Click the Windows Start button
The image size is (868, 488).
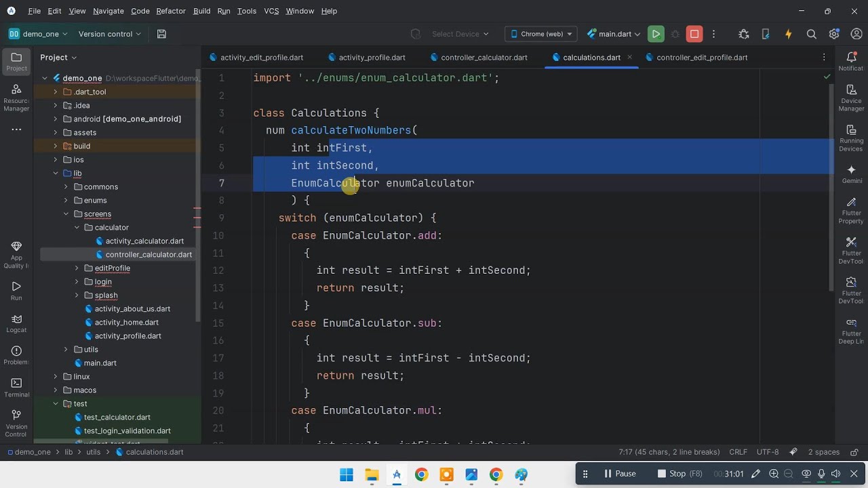click(347, 474)
